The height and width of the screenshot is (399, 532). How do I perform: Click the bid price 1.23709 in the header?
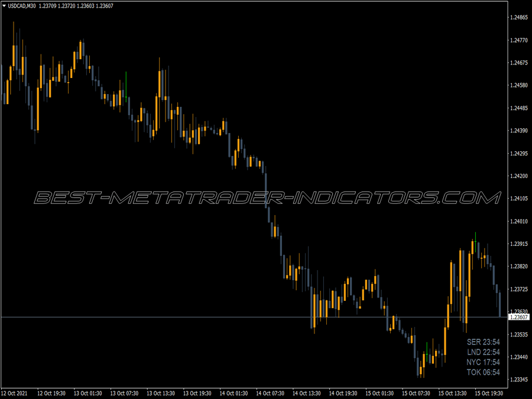point(48,5)
